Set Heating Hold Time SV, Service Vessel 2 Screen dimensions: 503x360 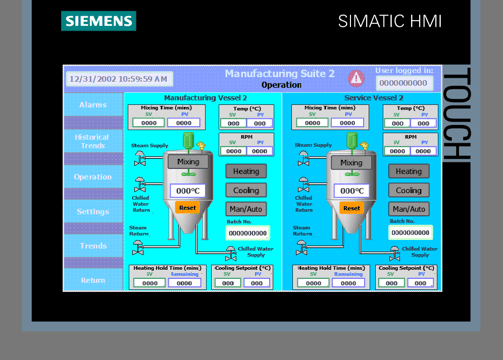pos(313,283)
